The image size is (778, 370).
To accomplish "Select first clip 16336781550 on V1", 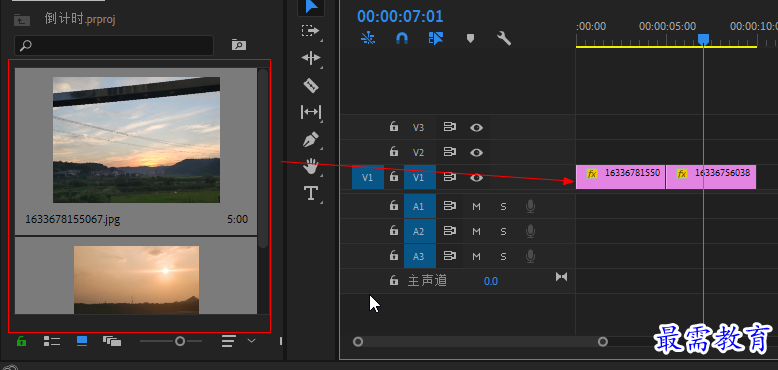I will click(620, 177).
